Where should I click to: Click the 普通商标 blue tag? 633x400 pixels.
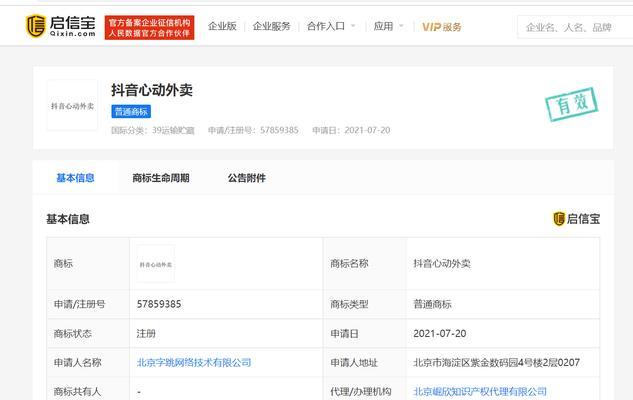pyautogui.click(x=131, y=111)
